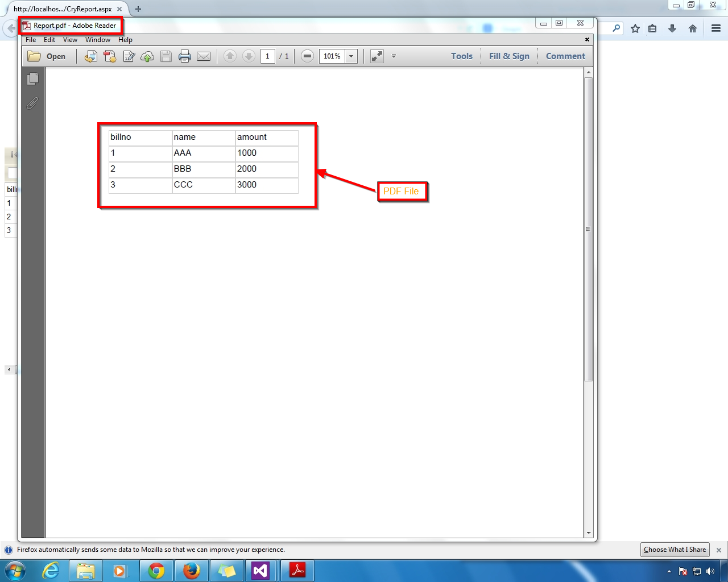Click the Save to cloud icon
728x582 pixels.
[147, 56]
